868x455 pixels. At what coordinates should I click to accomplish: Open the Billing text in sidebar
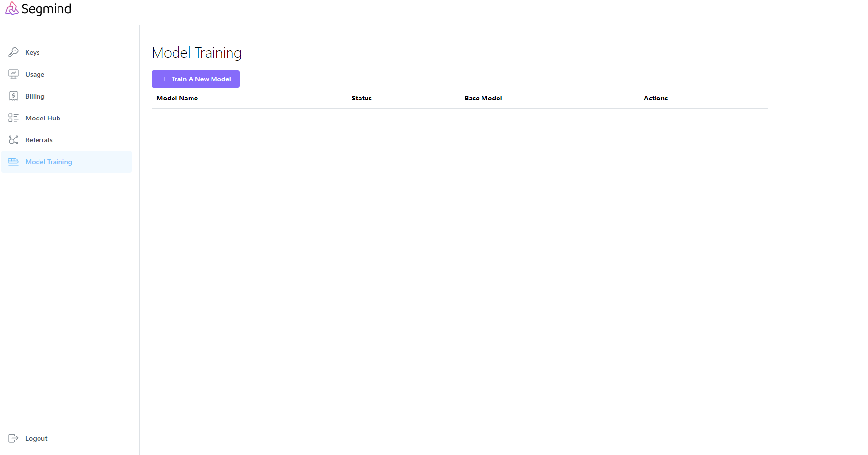click(35, 96)
